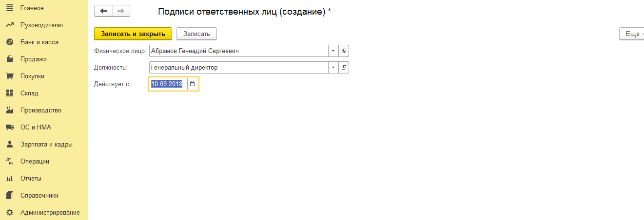Open the Главное menu section
Image resolution: width=644 pixels, height=220 pixels.
32,8
